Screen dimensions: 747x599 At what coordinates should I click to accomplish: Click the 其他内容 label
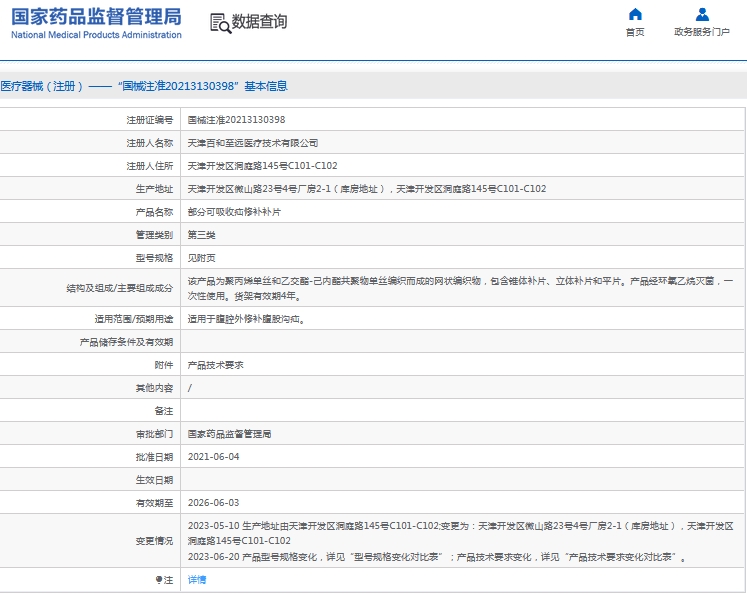point(154,388)
